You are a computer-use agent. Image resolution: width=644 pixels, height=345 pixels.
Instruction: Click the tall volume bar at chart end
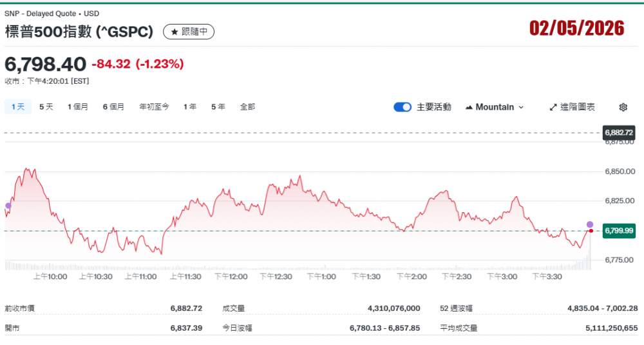click(x=589, y=261)
